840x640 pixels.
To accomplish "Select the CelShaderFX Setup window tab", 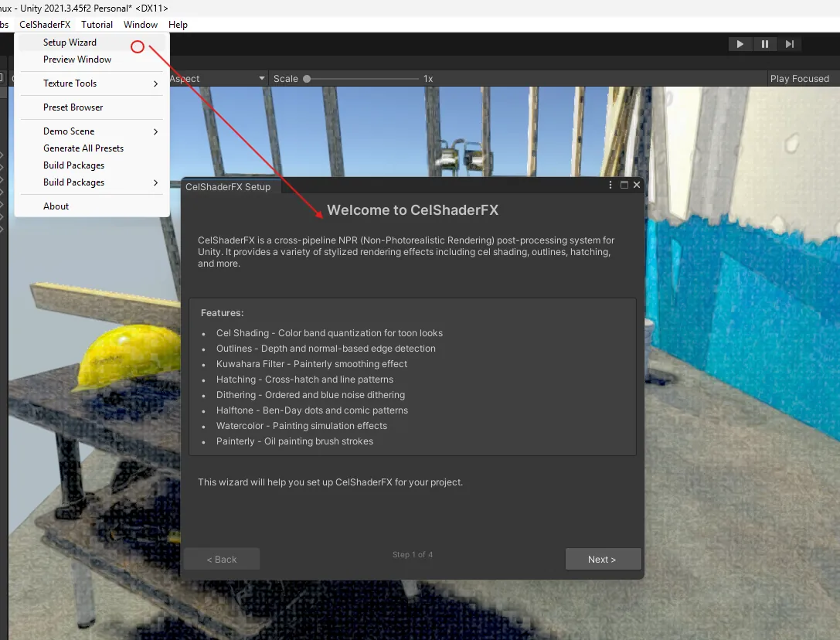I will click(x=228, y=186).
